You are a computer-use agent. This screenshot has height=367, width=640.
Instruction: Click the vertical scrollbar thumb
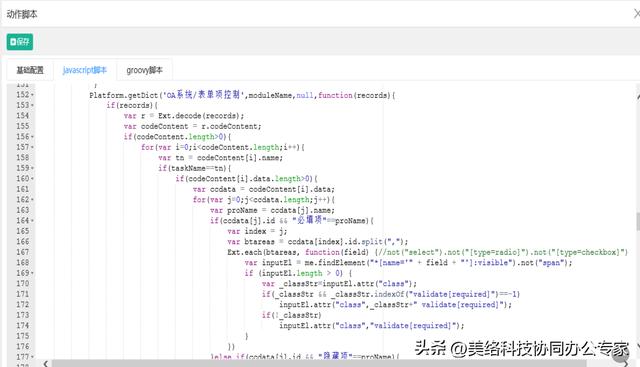point(638,221)
